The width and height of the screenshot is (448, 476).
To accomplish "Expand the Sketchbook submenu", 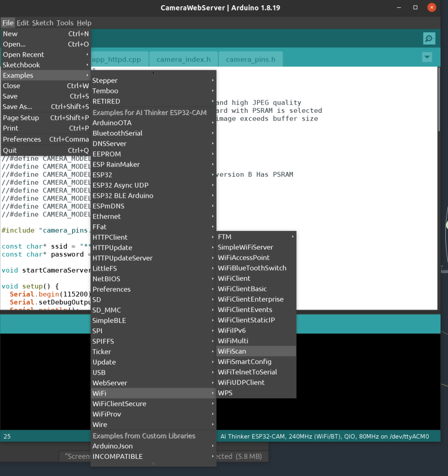I will tap(46, 65).
